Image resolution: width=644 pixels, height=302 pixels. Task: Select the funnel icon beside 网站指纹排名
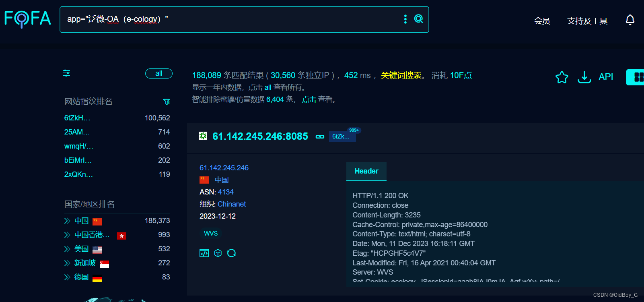pos(167,102)
